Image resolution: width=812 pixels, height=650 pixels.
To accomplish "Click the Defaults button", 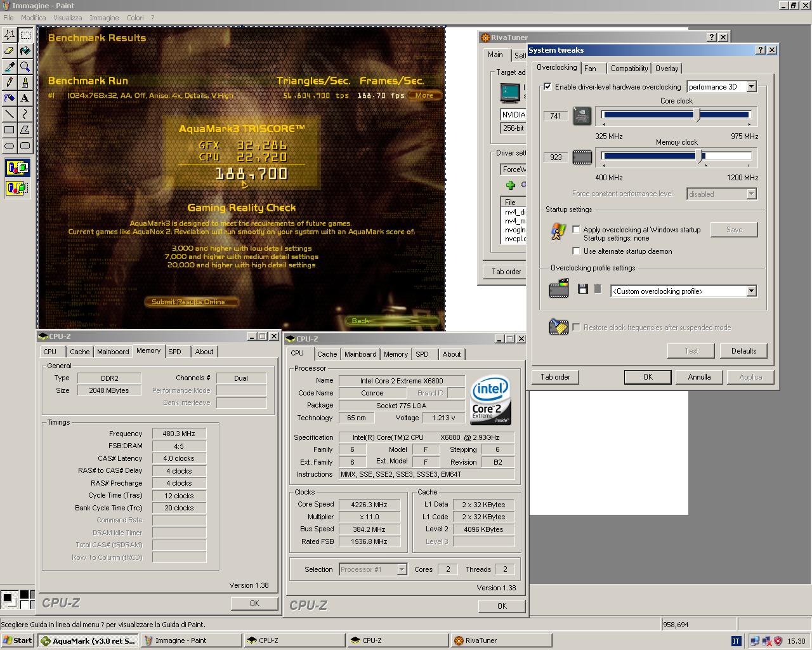I will (x=743, y=351).
